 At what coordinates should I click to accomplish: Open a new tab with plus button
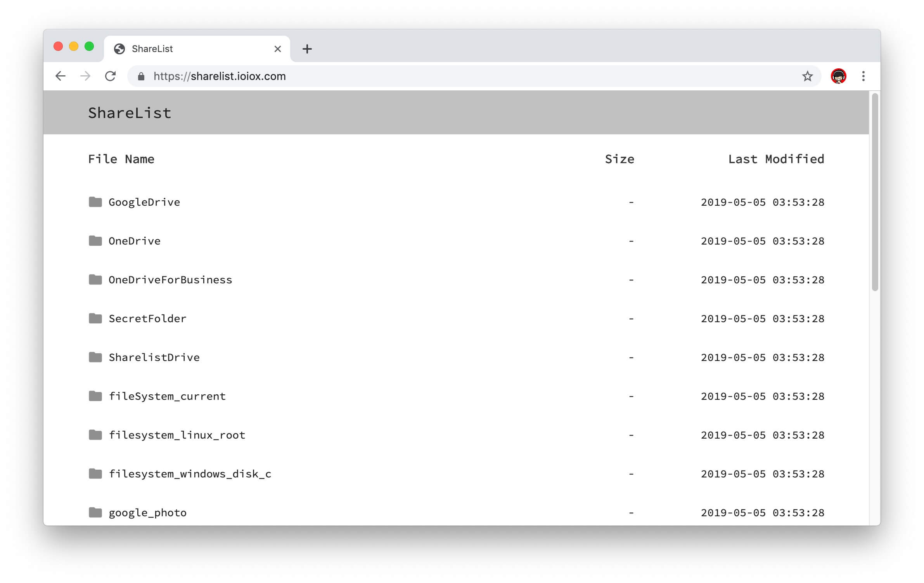pos(307,49)
